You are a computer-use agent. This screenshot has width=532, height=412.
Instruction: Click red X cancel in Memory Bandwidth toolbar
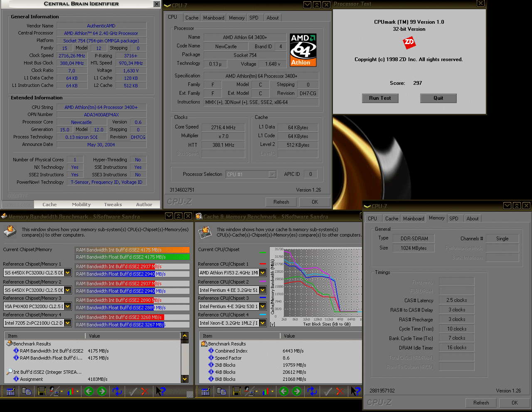145,391
